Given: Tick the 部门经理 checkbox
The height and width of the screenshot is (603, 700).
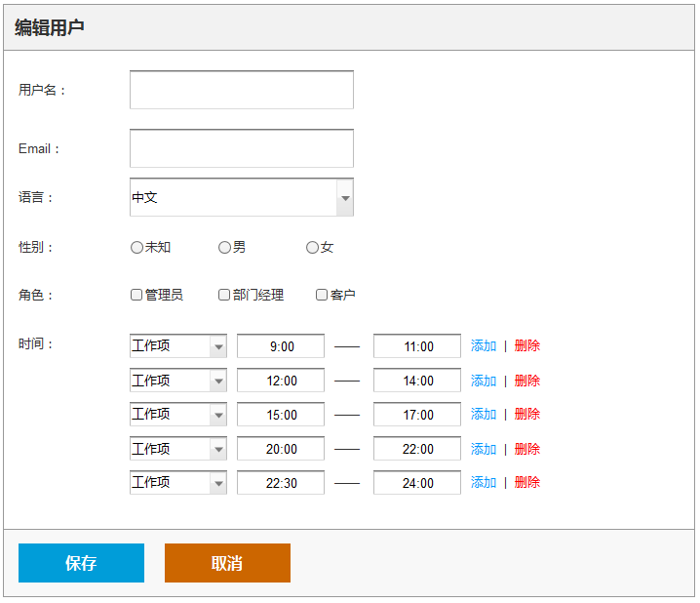Looking at the screenshot, I should point(224,295).
